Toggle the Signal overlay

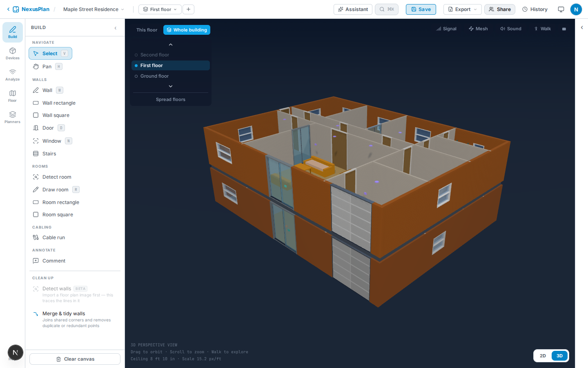[x=446, y=29]
